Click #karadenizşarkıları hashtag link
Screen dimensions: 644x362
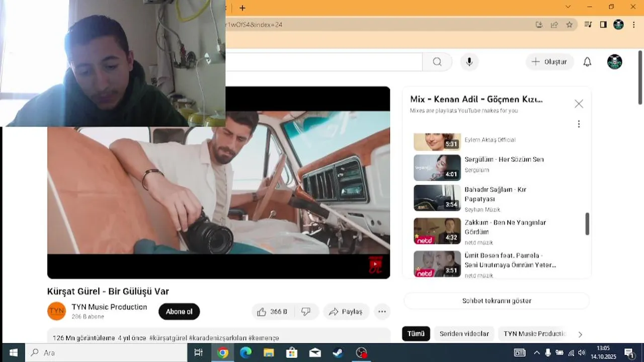click(x=218, y=338)
